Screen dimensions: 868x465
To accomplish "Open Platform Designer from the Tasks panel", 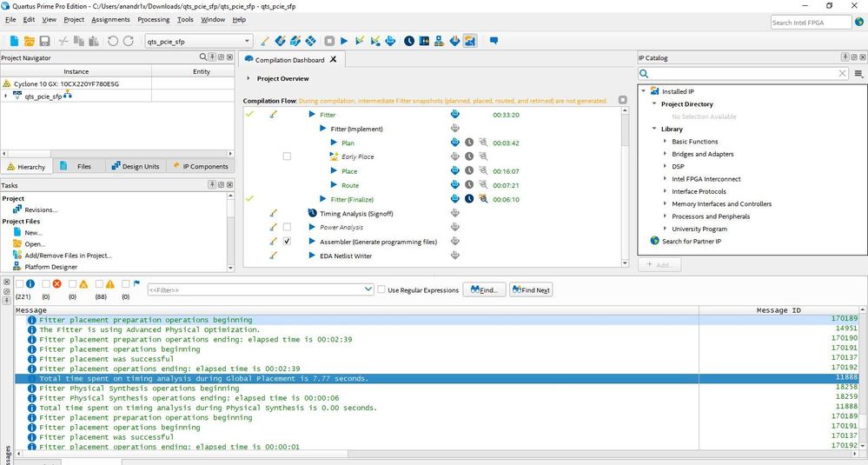I will [50, 267].
